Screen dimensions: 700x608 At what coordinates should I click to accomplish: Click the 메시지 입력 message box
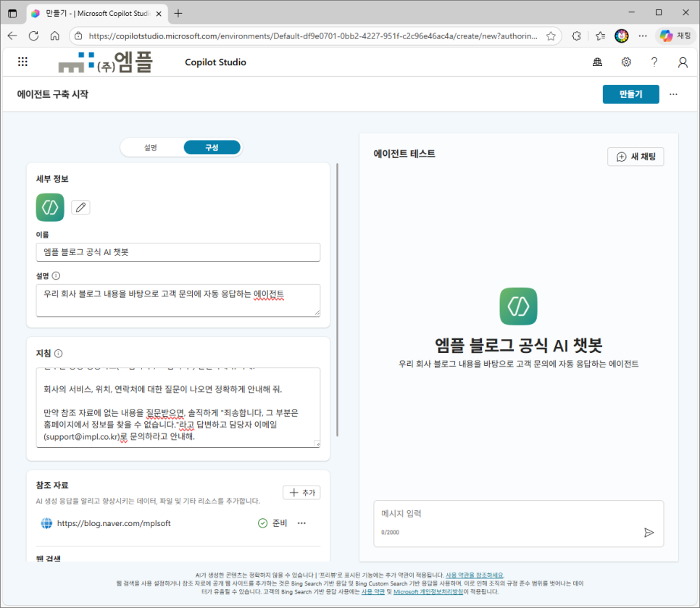pos(518,523)
